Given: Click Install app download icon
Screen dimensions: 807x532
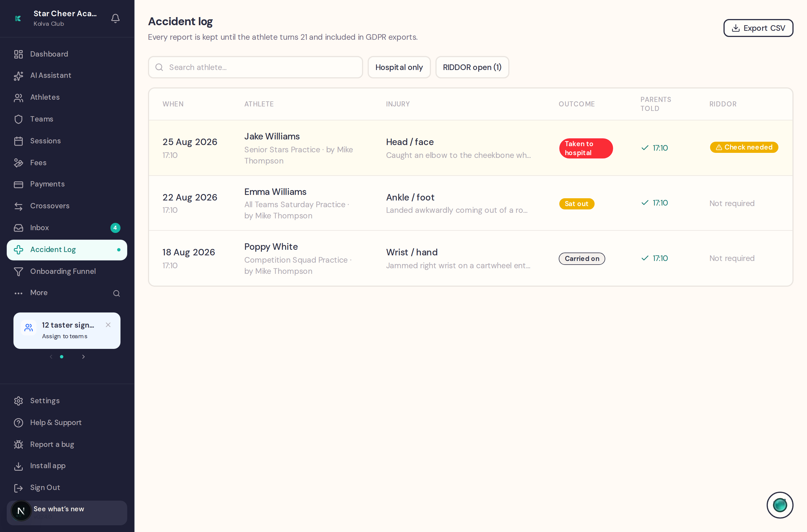Looking at the screenshot, I should (18, 466).
